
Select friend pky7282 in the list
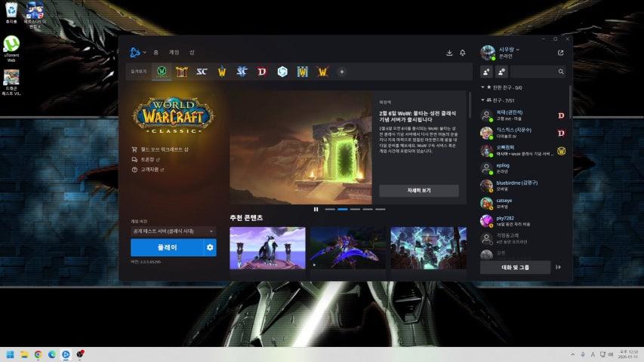[x=522, y=221]
